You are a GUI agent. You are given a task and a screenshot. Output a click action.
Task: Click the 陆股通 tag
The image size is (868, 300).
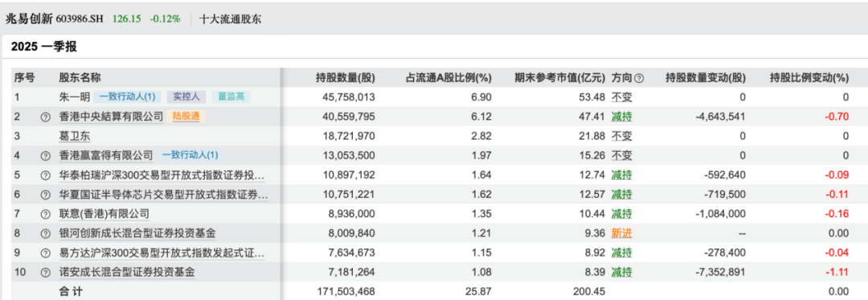point(186,117)
